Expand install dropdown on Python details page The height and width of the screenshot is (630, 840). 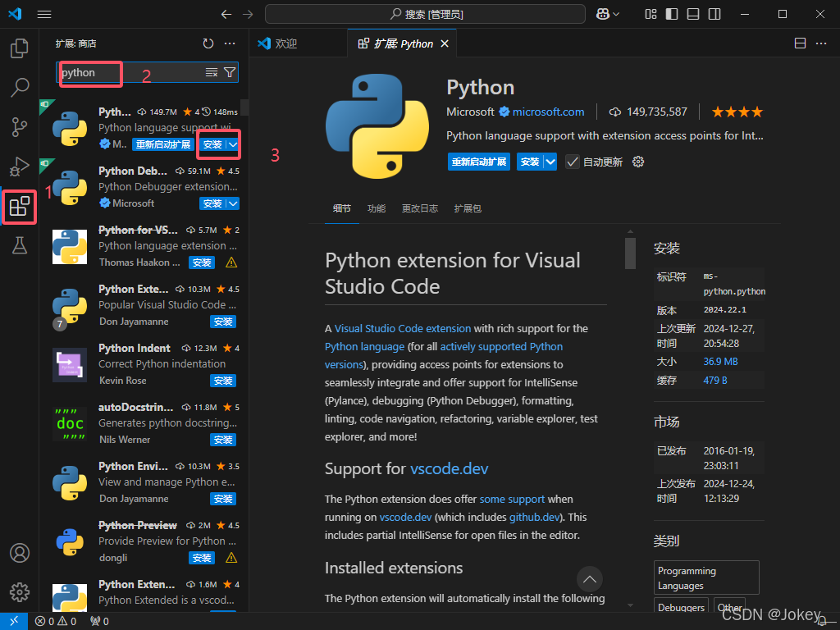550,162
